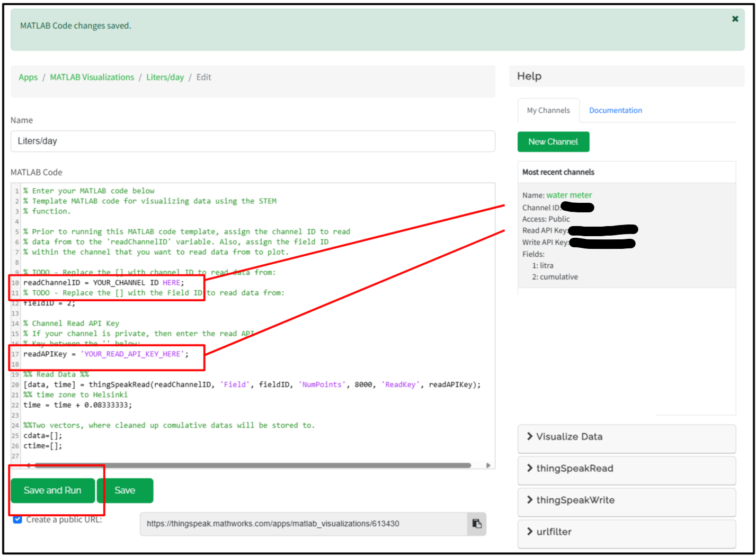
Task: Switch to the My Channels tab
Action: pos(548,111)
